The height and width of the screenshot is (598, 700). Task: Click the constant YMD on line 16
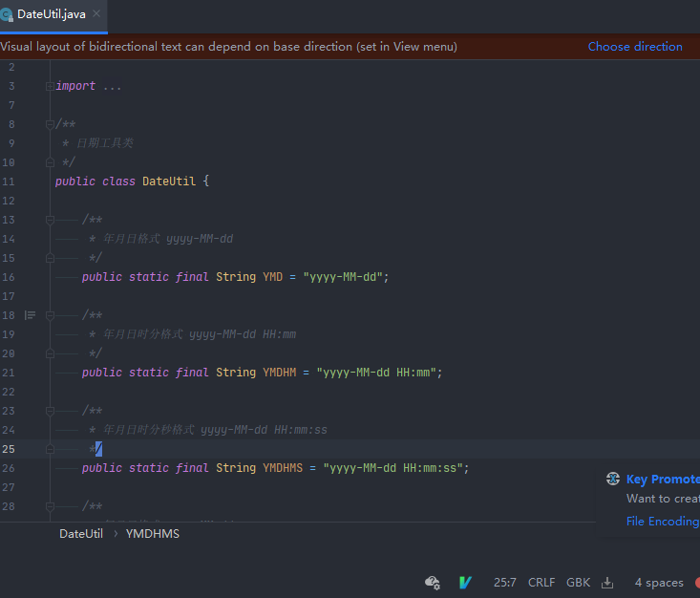click(x=273, y=277)
